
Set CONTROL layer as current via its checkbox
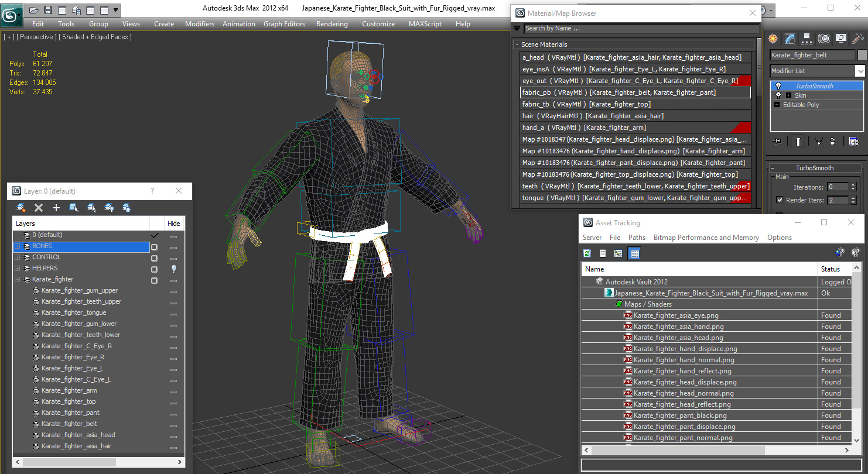pos(155,258)
